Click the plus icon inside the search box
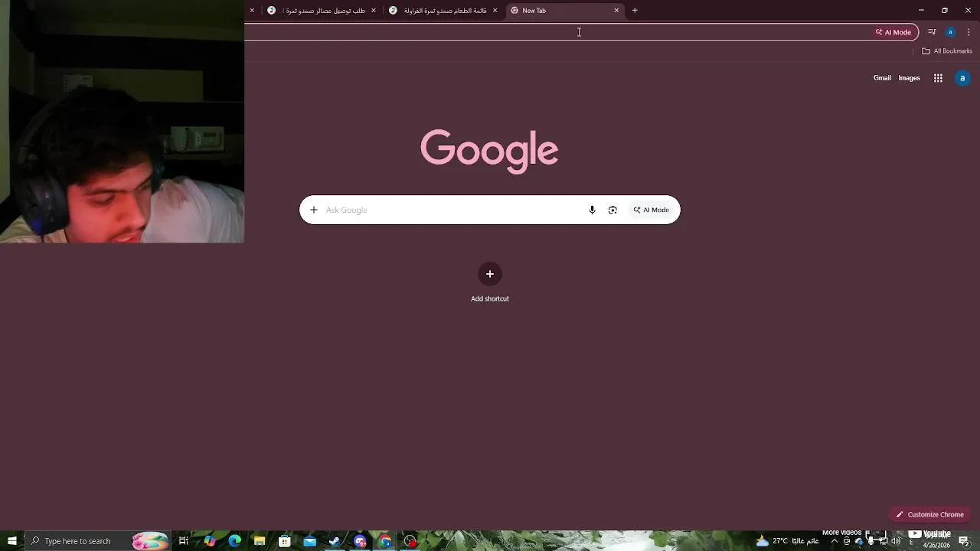980x551 pixels. point(313,210)
